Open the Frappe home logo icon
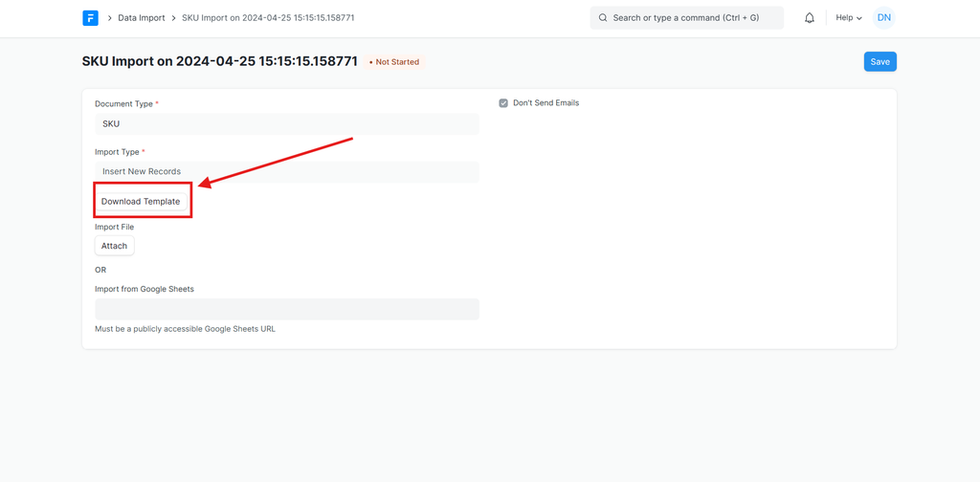The height and width of the screenshot is (482, 980). (90, 18)
